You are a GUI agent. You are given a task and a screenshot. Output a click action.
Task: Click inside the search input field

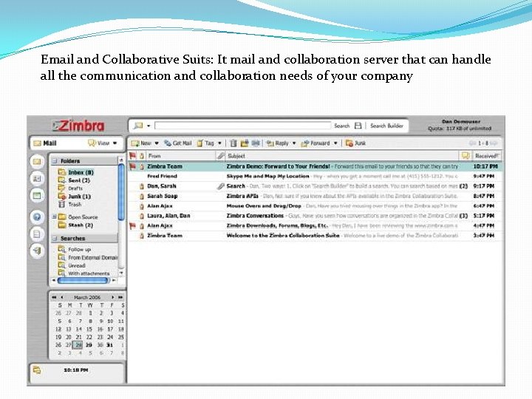(x=242, y=126)
